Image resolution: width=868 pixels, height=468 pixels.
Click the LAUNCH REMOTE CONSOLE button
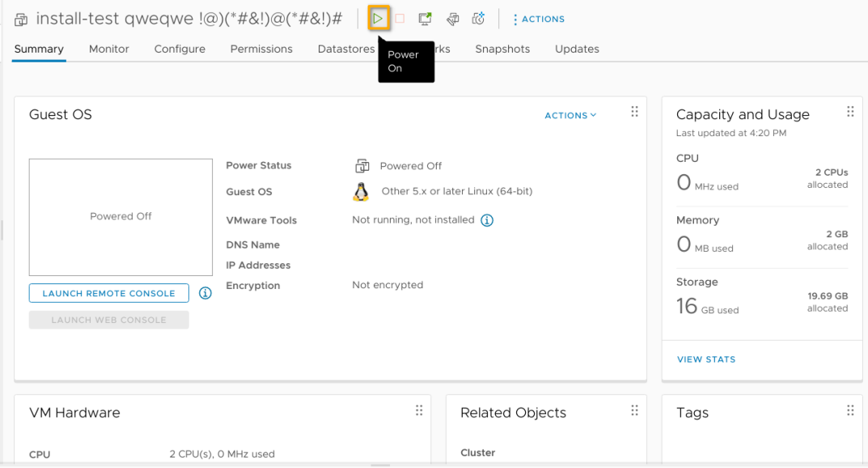click(109, 293)
